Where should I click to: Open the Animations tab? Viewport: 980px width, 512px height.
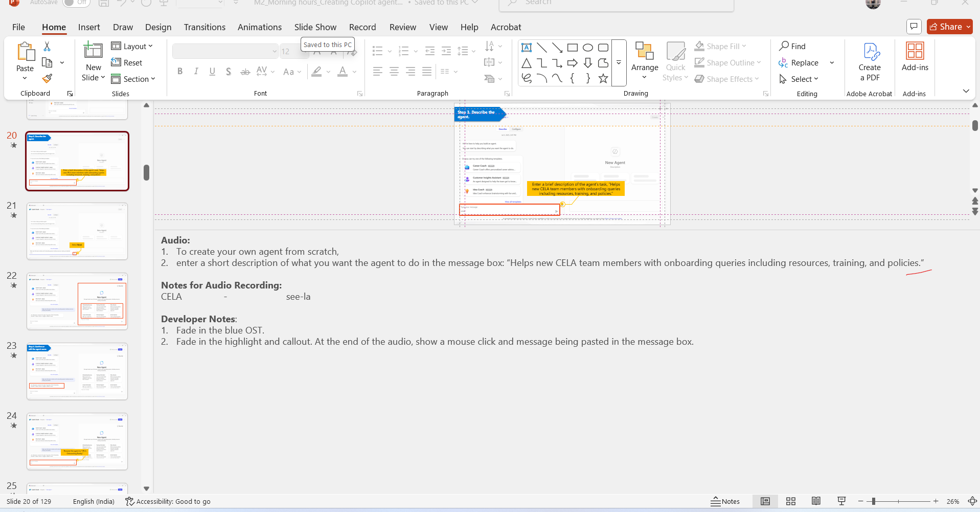coord(259,27)
